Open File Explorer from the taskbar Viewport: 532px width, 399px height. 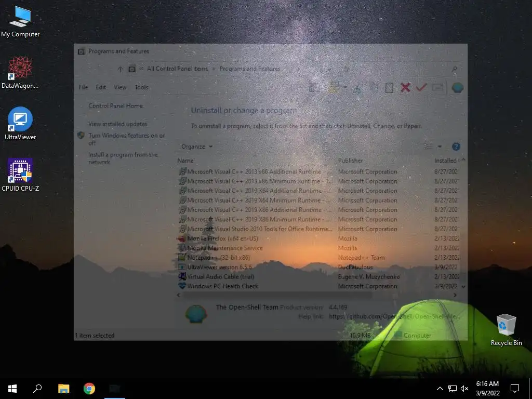(x=63, y=389)
